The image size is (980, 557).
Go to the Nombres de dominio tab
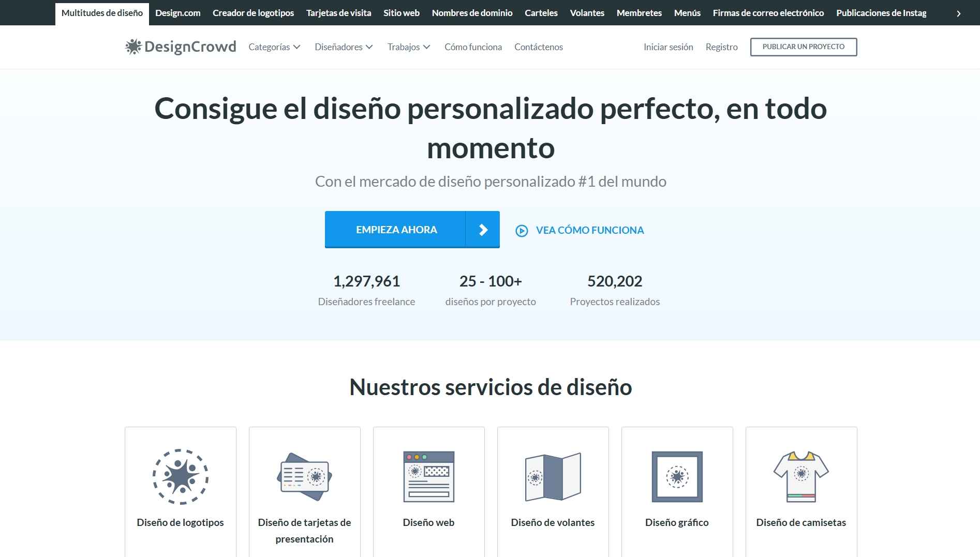tap(472, 13)
